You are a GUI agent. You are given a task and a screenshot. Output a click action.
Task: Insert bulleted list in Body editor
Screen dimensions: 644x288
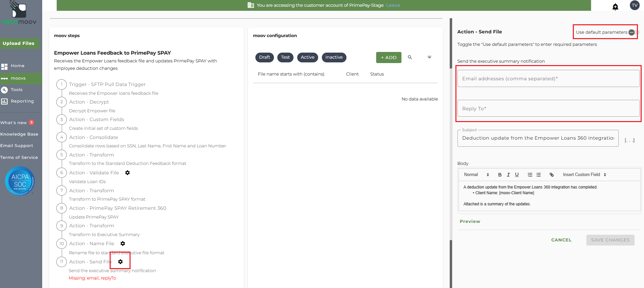coord(538,175)
